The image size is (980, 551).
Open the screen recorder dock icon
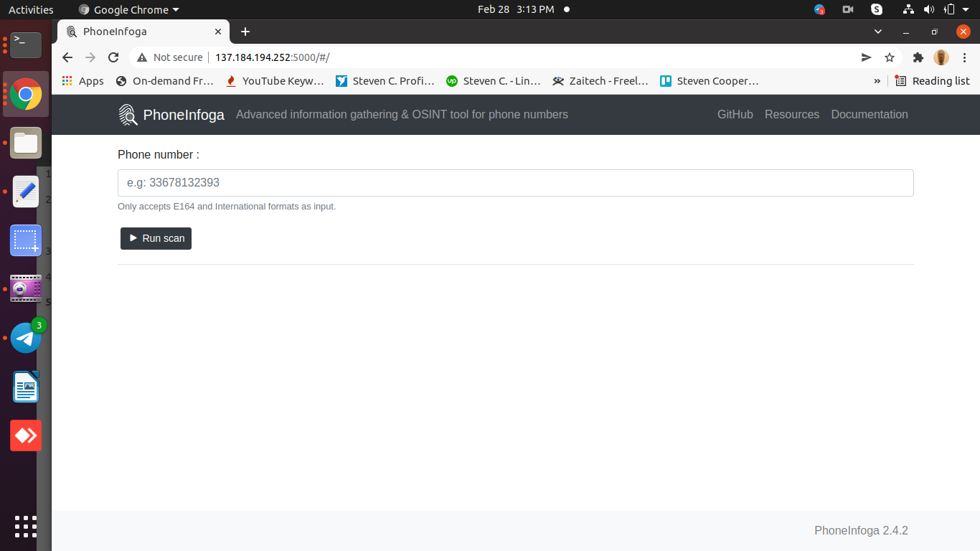[x=26, y=289]
